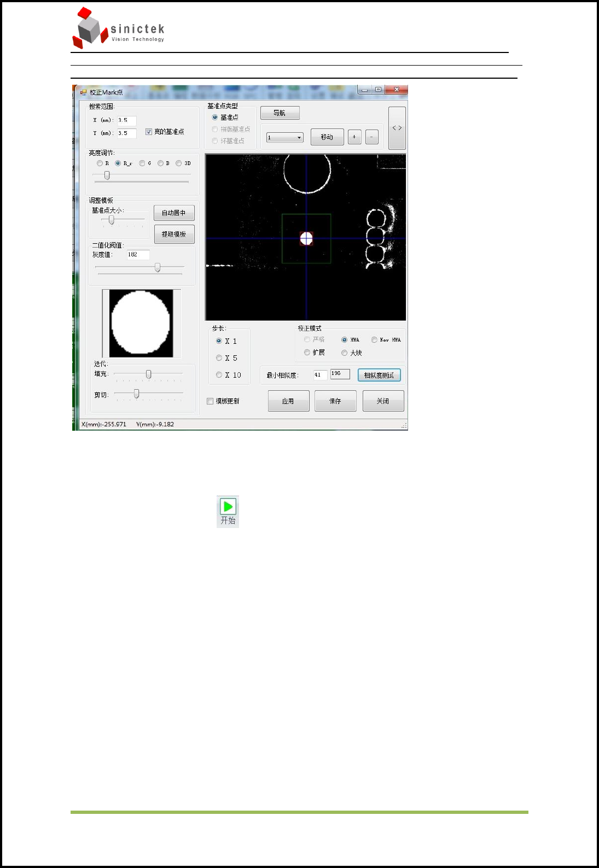
Task: Open the fiducial number dropdown showing 1
Action: click(x=285, y=138)
